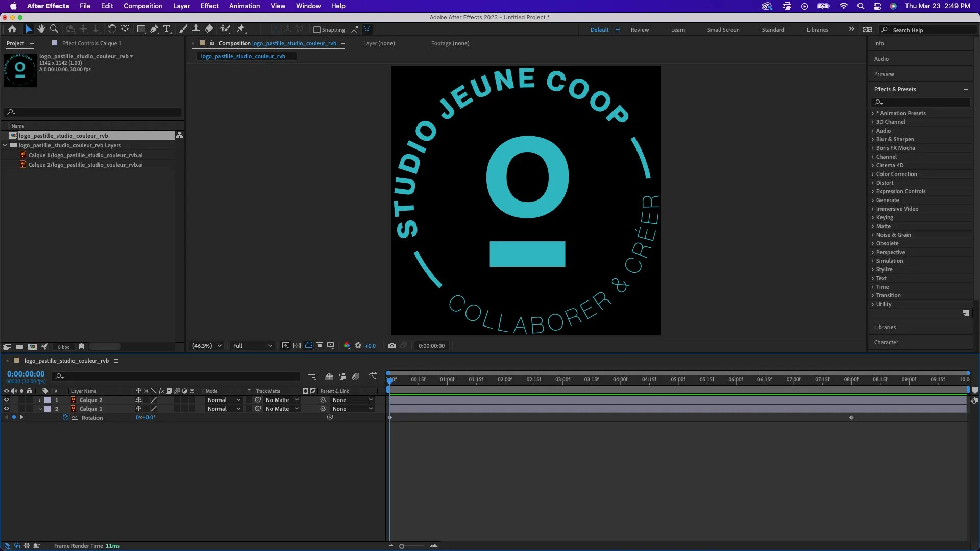Toggle hide shy layers switch
This screenshot has width=980, height=551.
(329, 377)
